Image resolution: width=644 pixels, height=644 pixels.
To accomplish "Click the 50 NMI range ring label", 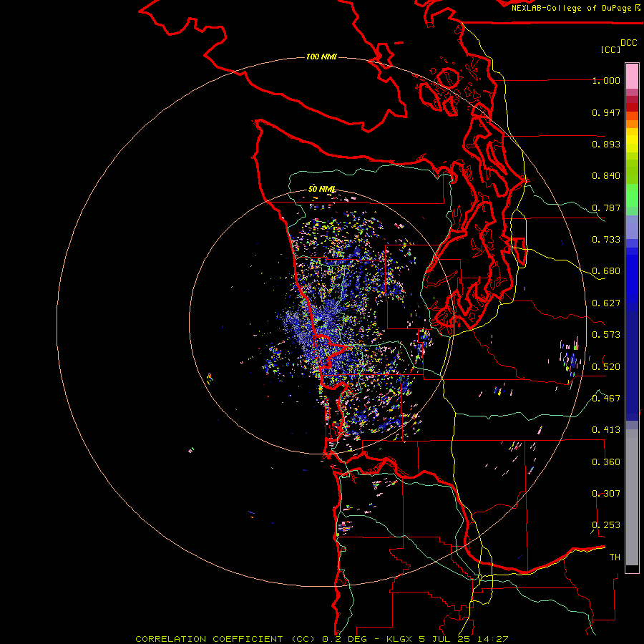I will 321,190.
